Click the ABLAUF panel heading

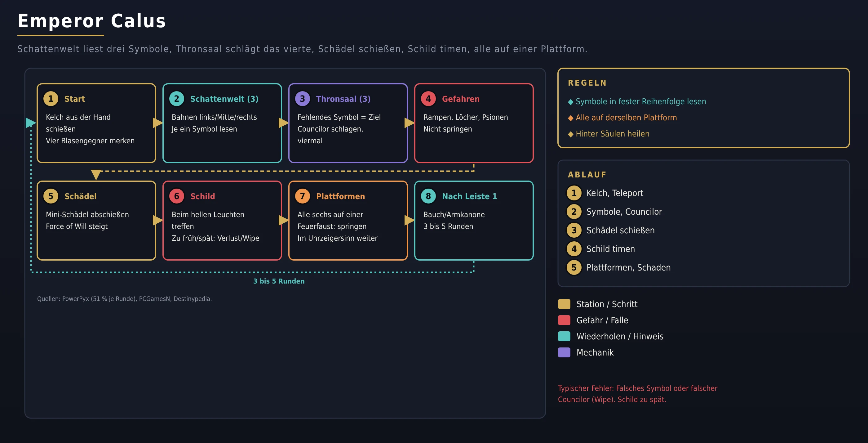tap(587, 175)
